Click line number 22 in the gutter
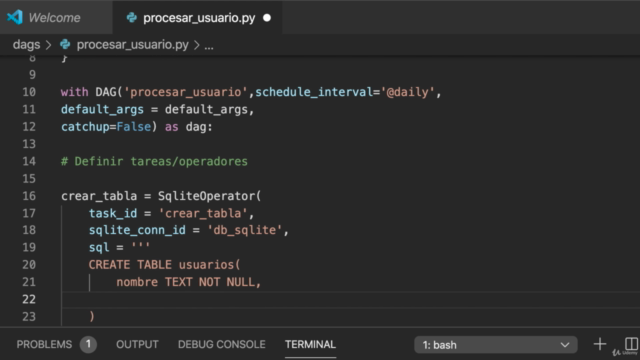Viewport: 640px width, 360px height. [29, 300]
